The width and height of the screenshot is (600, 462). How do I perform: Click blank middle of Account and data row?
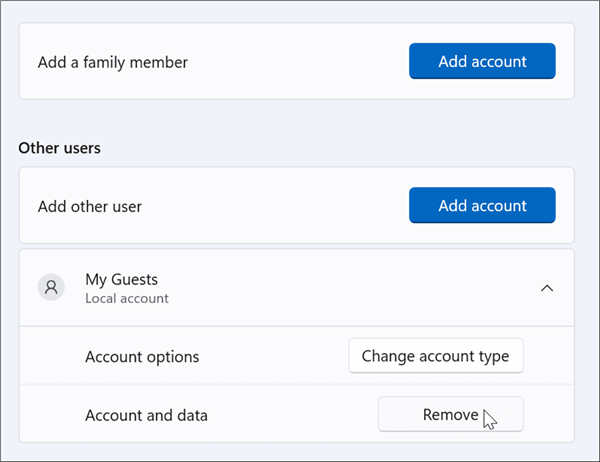tap(290, 415)
